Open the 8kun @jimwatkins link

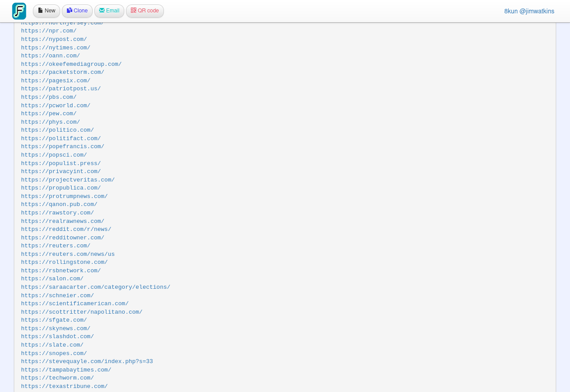pyautogui.click(x=529, y=11)
